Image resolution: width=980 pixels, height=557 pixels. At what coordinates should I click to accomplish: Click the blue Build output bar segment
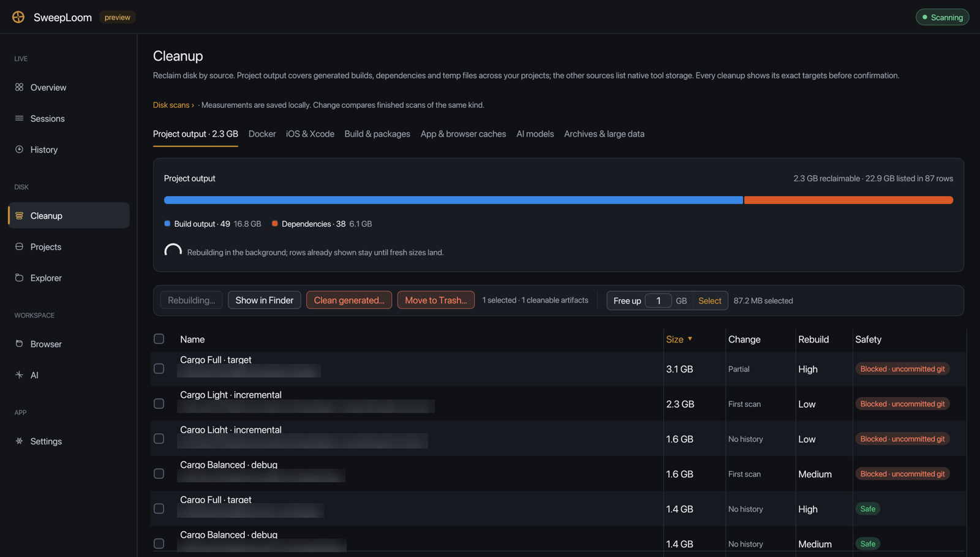tap(453, 200)
